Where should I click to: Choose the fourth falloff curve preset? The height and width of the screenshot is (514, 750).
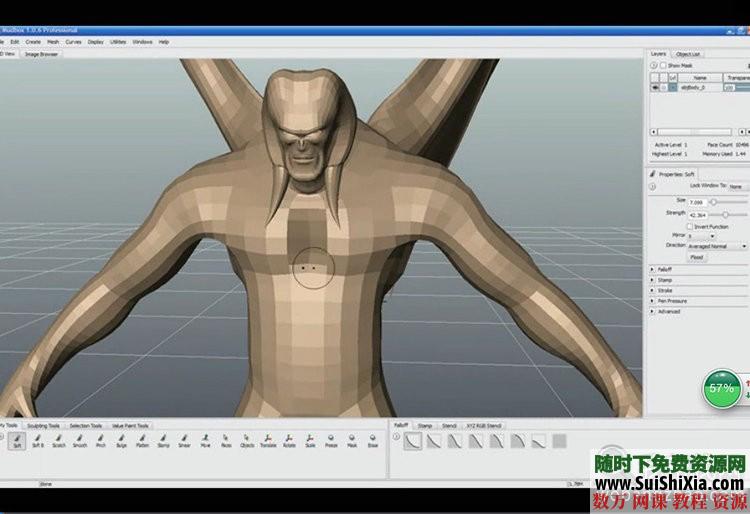[x=476, y=441]
